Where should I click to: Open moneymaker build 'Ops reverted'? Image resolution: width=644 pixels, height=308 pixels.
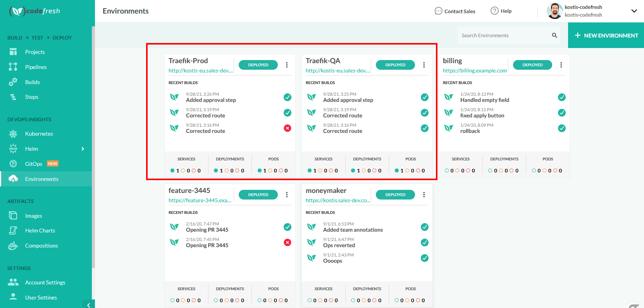(339, 245)
